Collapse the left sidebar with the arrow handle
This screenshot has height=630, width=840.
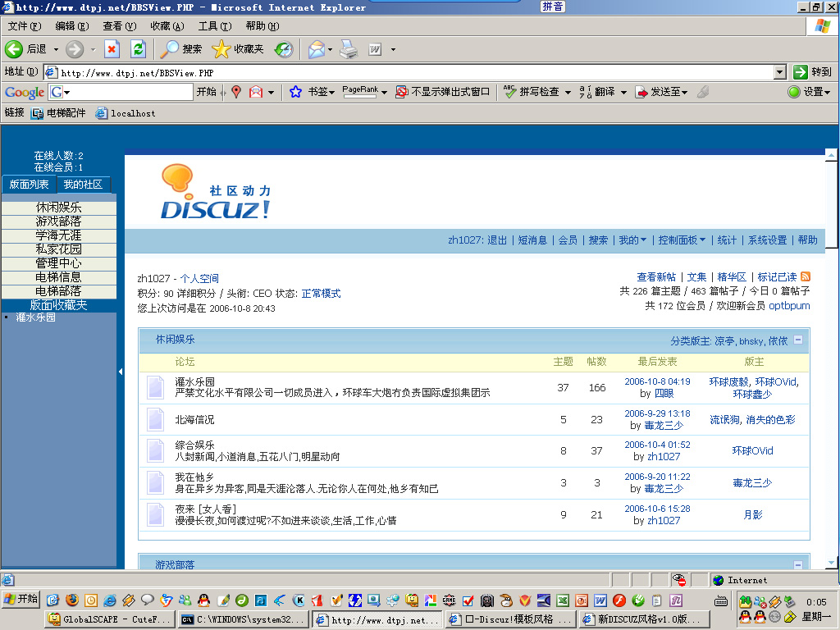(120, 372)
